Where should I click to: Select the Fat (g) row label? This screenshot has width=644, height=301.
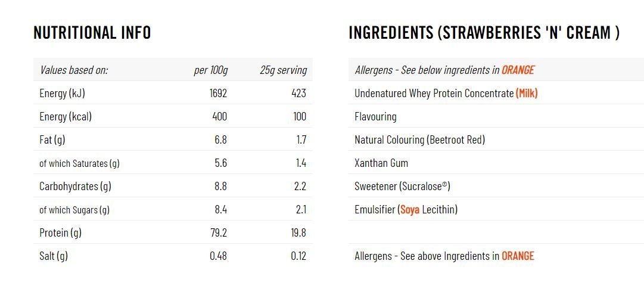click(52, 139)
